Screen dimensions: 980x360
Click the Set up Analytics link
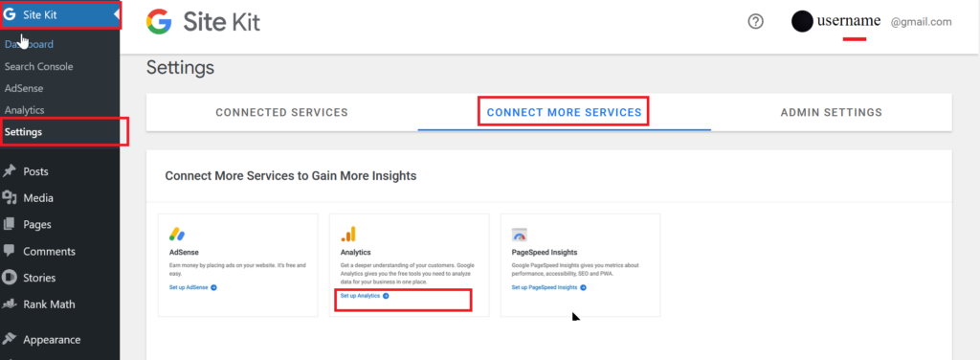[x=365, y=296]
